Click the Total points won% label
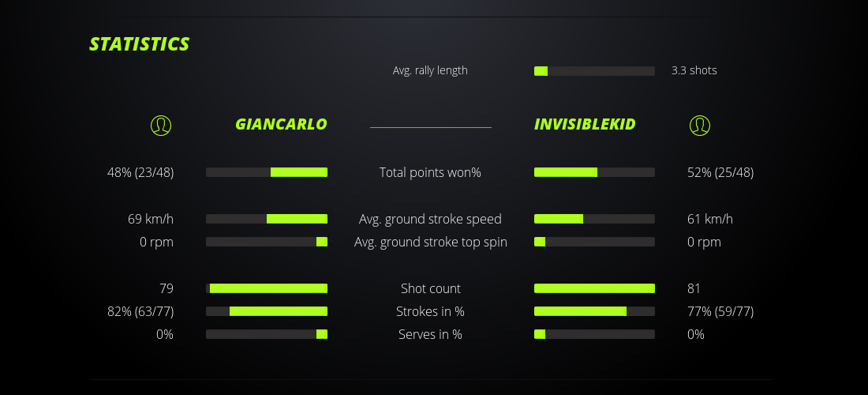868x395 pixels. pos(430,172)
